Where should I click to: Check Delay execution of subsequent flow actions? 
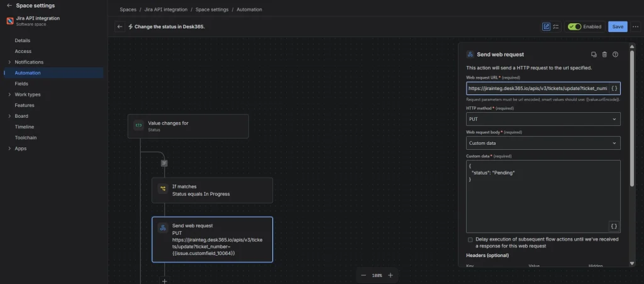[470, 240]
